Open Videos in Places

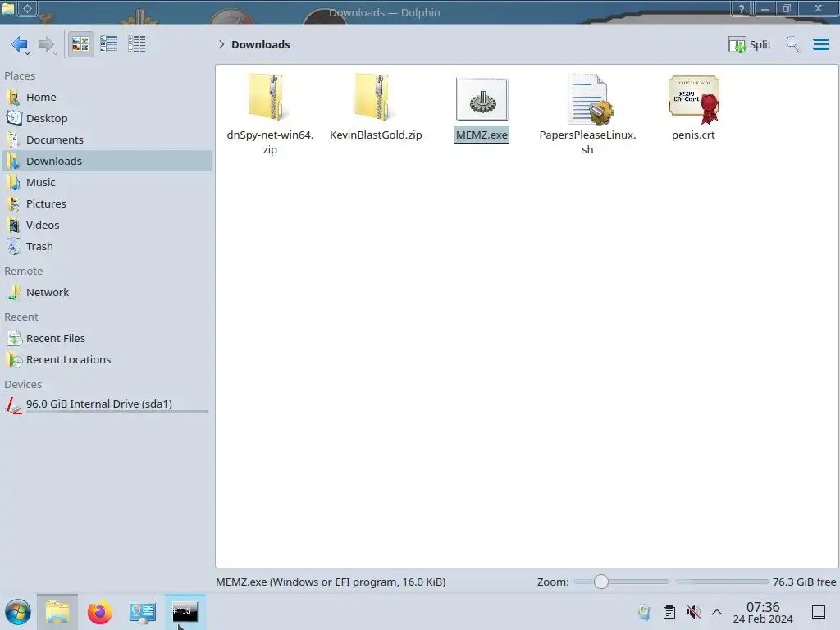pyautogui.click(x=107, y=226)
